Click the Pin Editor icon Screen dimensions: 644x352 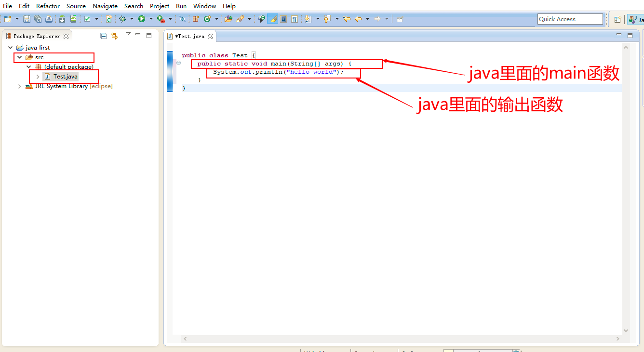pos(400,19)
